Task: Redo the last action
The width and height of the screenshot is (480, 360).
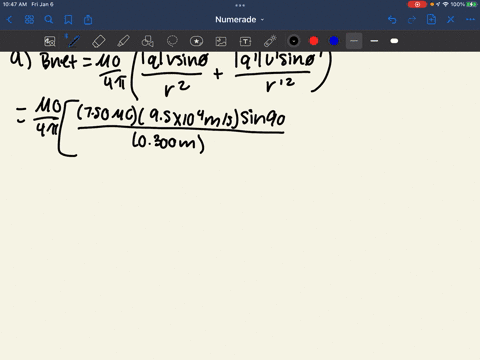Action: [x=412, y=20]
